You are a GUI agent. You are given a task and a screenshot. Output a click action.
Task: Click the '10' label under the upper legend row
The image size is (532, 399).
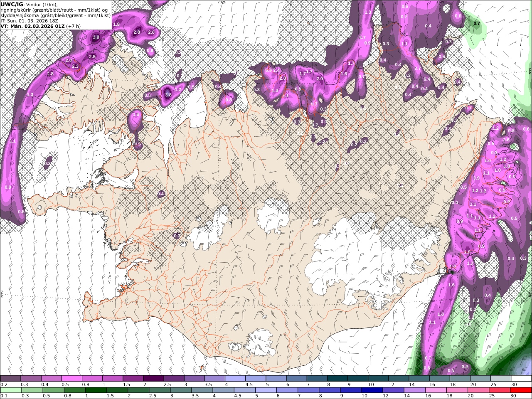371,384
